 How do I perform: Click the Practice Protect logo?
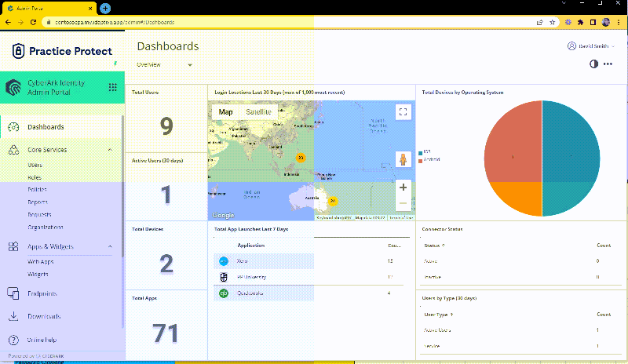click(x=62, y=51)
